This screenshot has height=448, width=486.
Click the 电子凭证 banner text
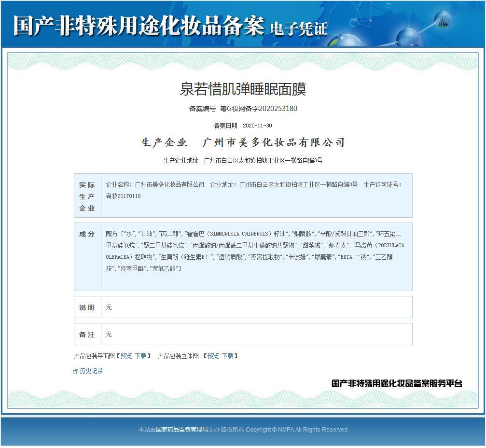pyautogui.click(x=299, y=28)
